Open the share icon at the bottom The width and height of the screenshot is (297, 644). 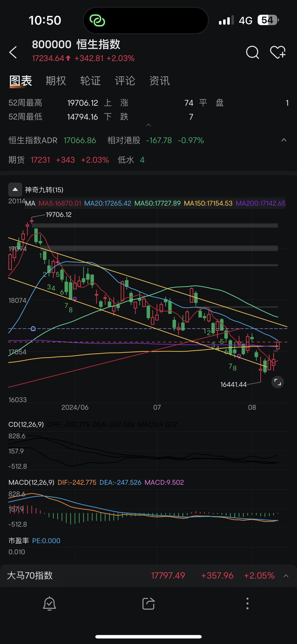click(x=148, y=603)
